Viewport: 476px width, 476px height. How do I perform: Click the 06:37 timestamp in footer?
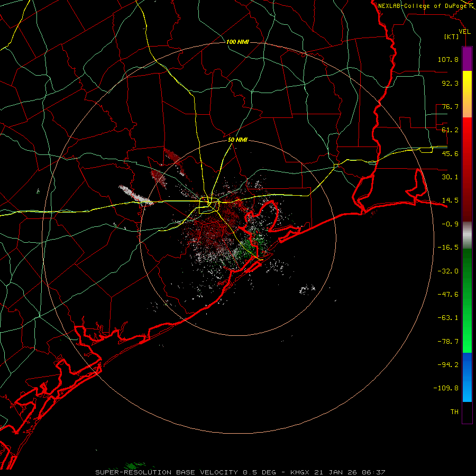(x=373, y=472)
